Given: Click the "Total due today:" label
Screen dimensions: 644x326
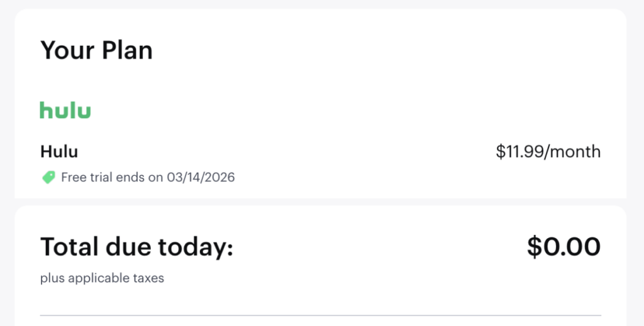Looking at the screenshot, I should pyautogui.click(x=136, y=247).
